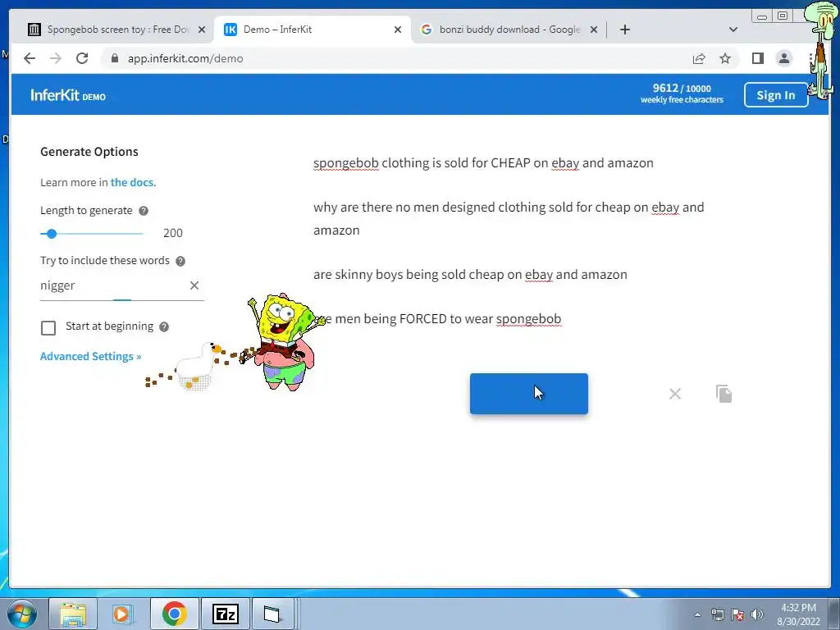Expand Advanced Settings
Screen dimensions: 840x630
90,356
